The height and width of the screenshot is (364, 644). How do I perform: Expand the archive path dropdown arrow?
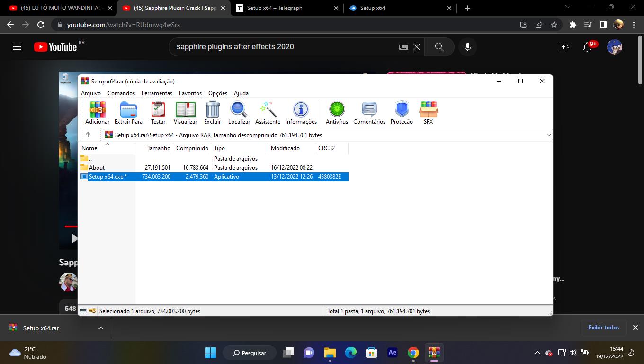point(548,135)
